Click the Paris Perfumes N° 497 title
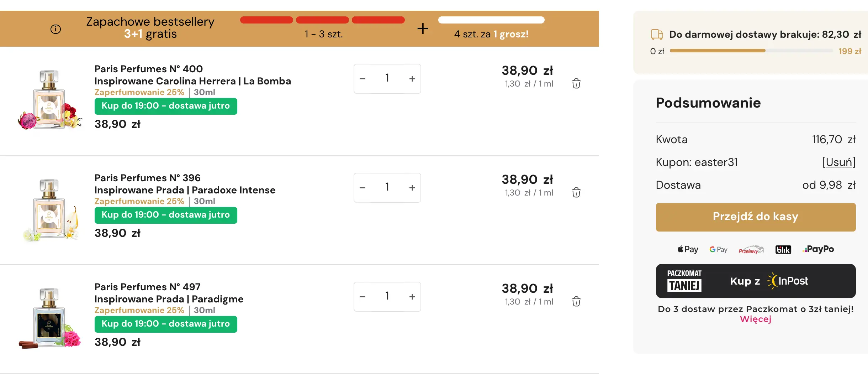Viewport: 868px width, 374px height. [x=147, y=287]
